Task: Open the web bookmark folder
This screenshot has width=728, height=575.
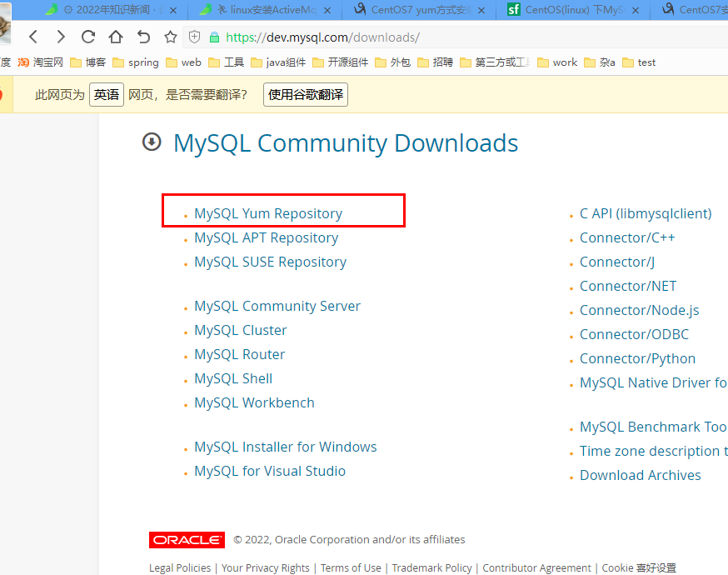Action: [184, 62]
